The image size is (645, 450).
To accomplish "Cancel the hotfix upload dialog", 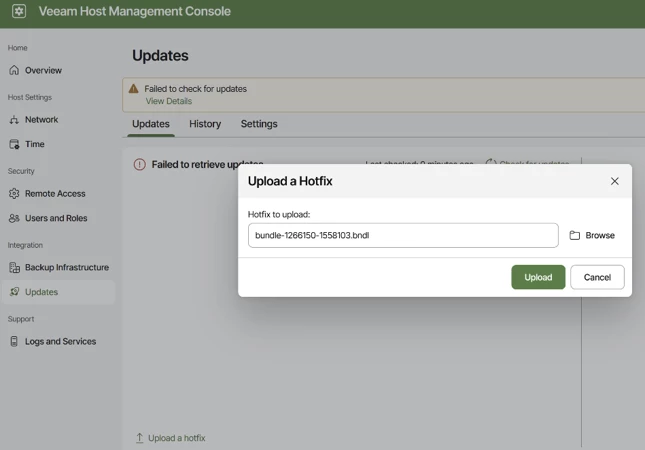I will pos(597,277).
